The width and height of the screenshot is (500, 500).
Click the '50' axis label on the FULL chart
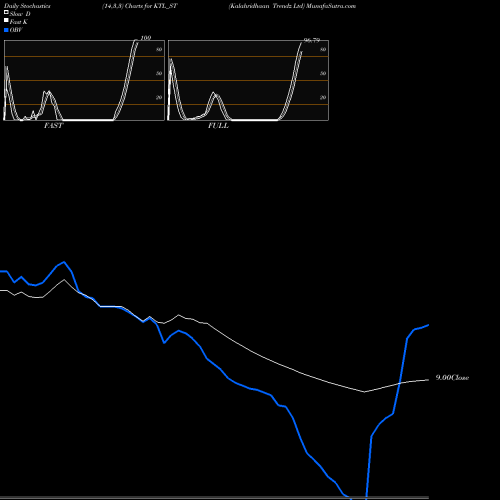[x=323, y=73]
